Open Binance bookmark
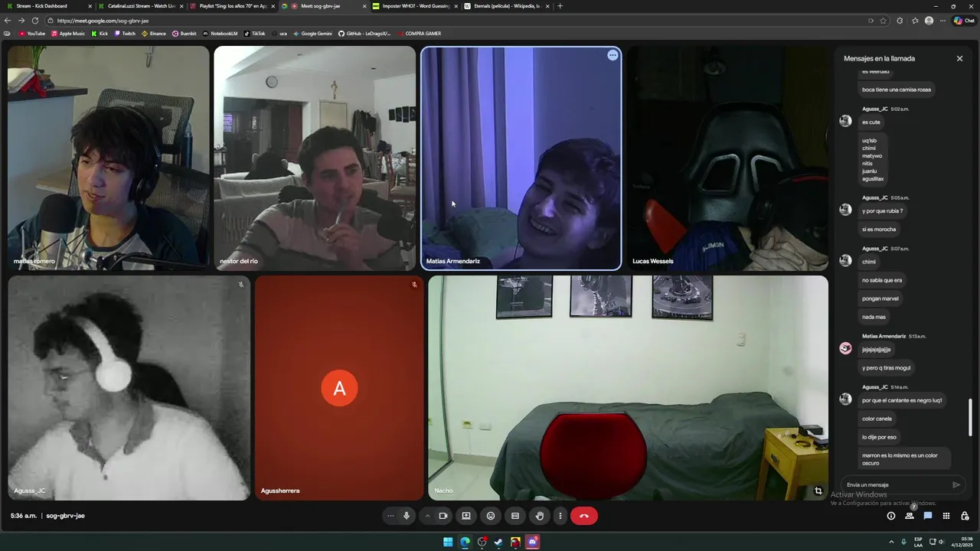Screen dimensions: 980x551 (154, 34)
